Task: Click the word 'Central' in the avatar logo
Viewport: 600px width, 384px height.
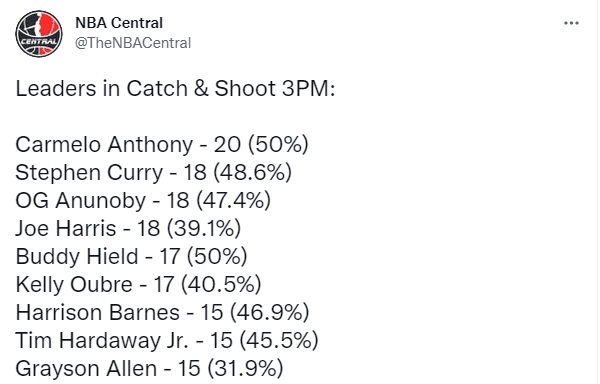Action: coord(39,41)
